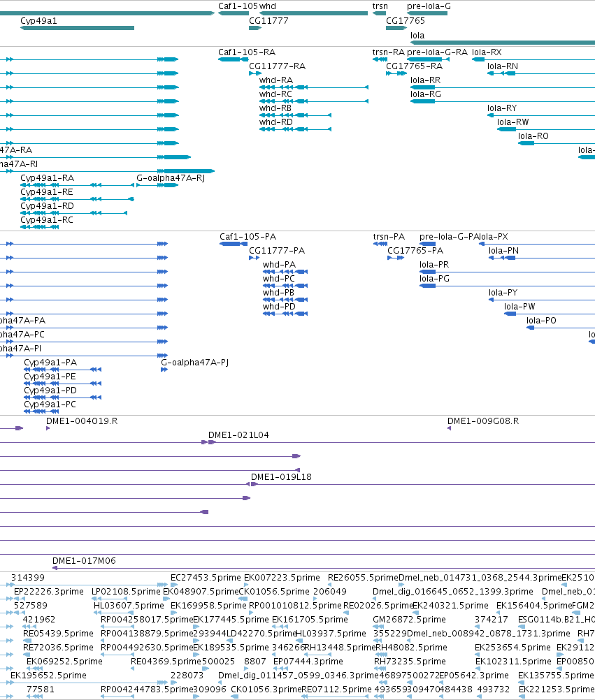Select whd-PC protein label
The image size is (595, 700).
(279, 279)
